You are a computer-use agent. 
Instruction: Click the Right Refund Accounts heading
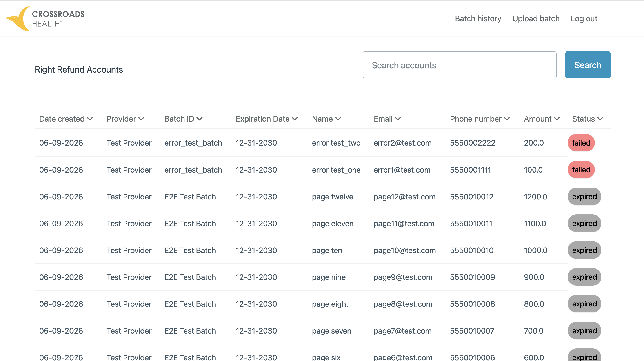tap(79, 69)
